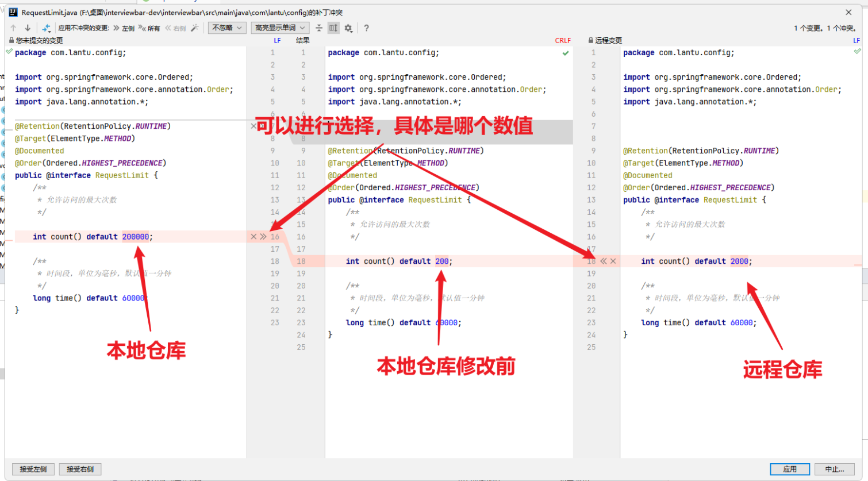Click the LF label in left pane header
The width and height of the screenshot is (868, 481).
(x=277, y=40)
